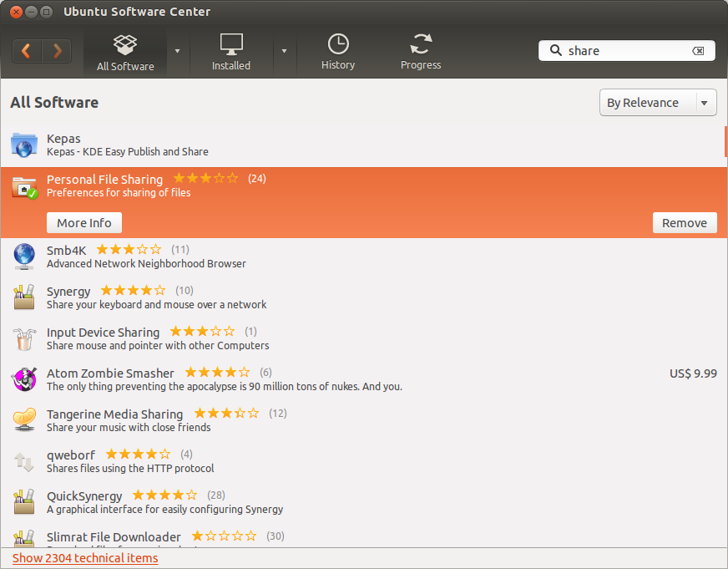Click the Synergy star rating
Screen dimensions: 728x569
(134, 290)
